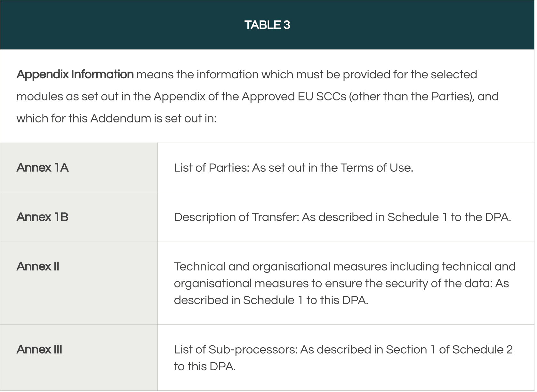Click 'to this DPA.' in Annex III row
This screenshot has height=392, width=537.
205,367
